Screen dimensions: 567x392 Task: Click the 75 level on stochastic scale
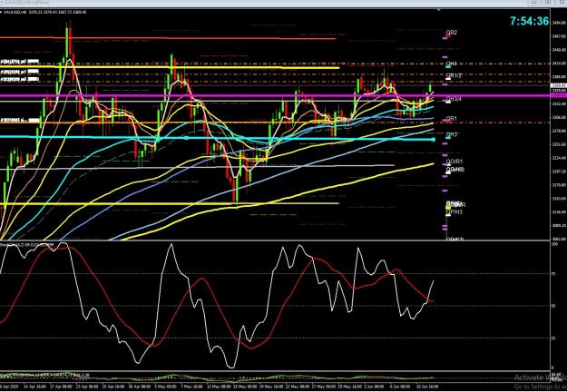[x=553, y=274]
